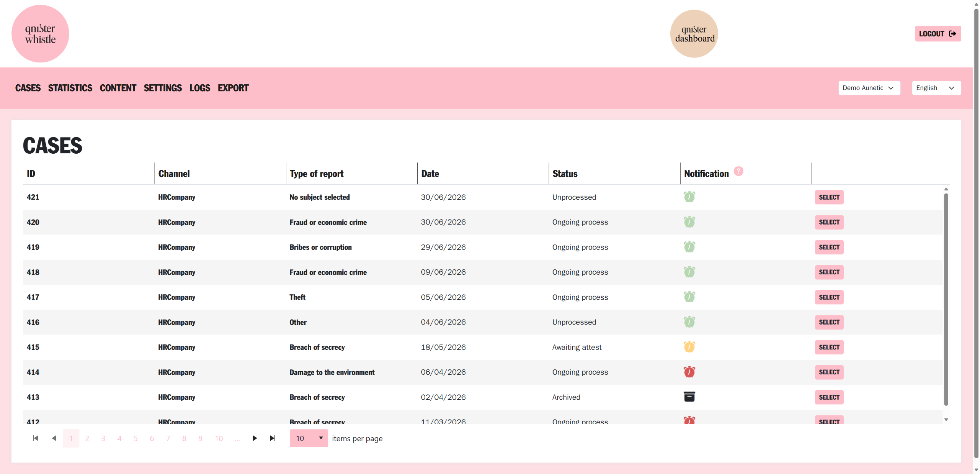Go to page 8 of cases
The width and height of the screenshot is (980, 474).
(184, 438)
